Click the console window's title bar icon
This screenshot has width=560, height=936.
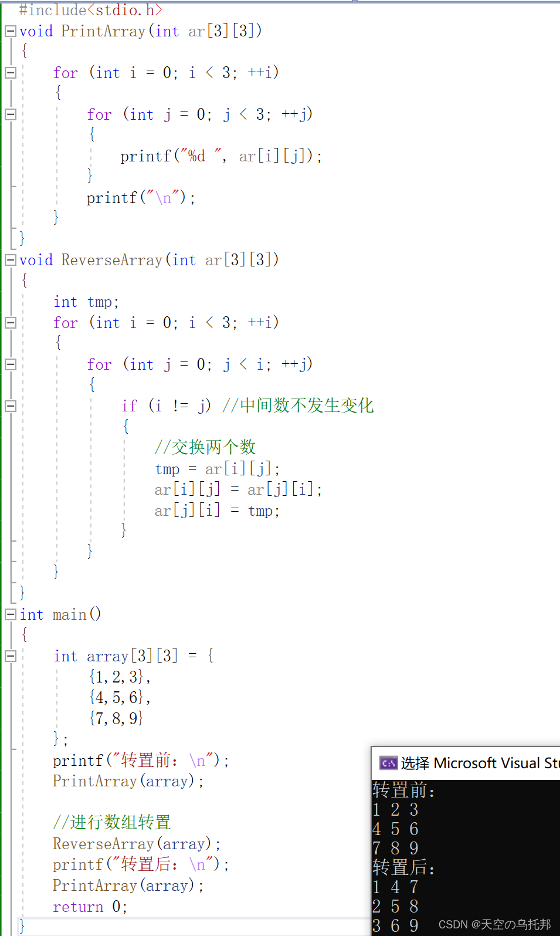388,763
